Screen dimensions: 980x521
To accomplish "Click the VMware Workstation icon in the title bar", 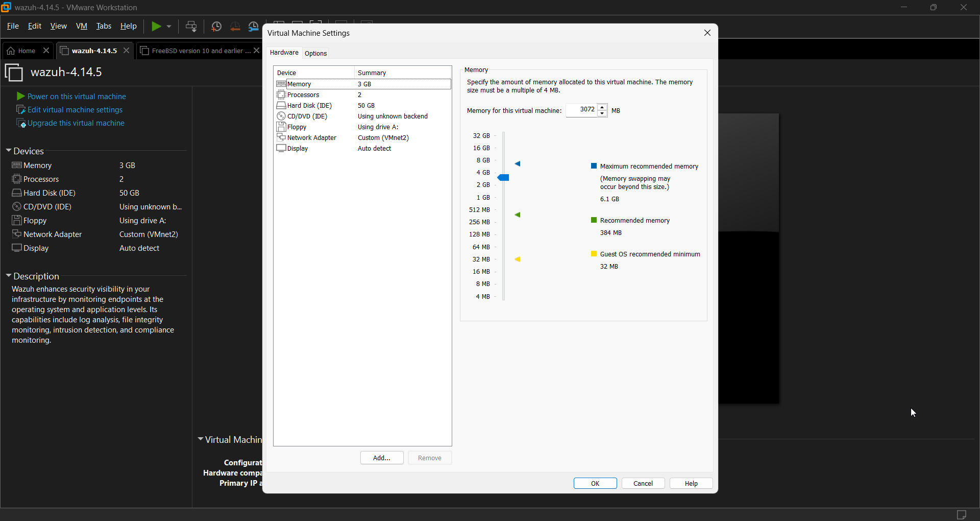I will [6, 7].
